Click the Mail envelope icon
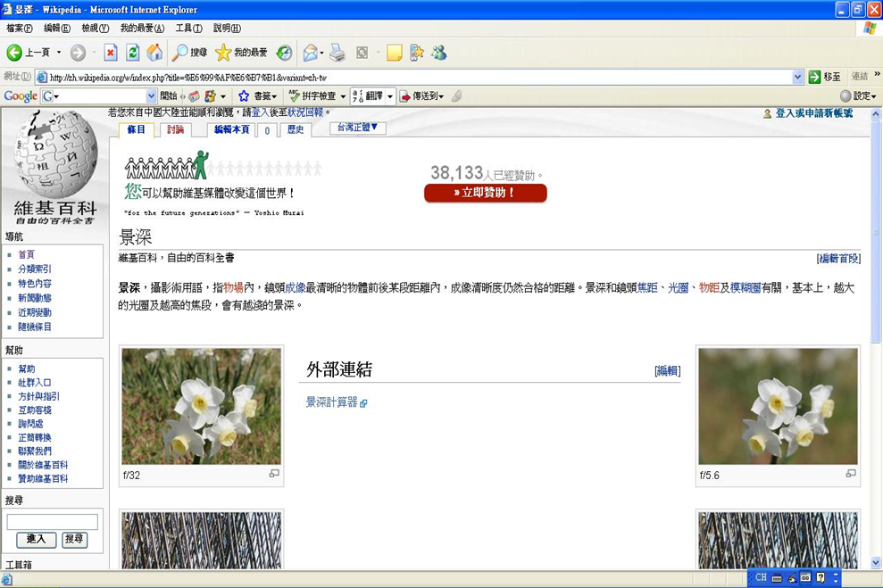883x588 pixels. coord(310,53)
